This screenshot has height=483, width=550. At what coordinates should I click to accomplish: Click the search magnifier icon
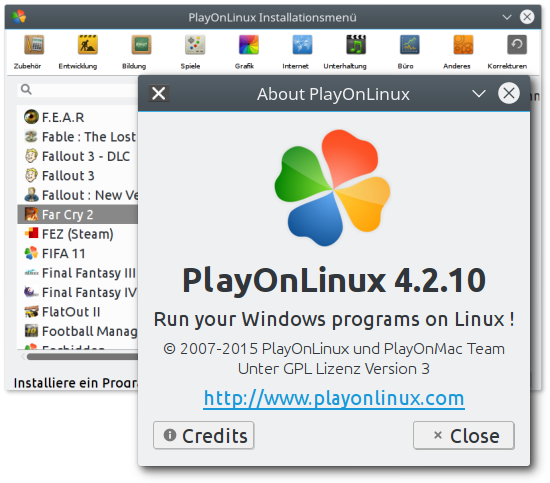point(26,89)
